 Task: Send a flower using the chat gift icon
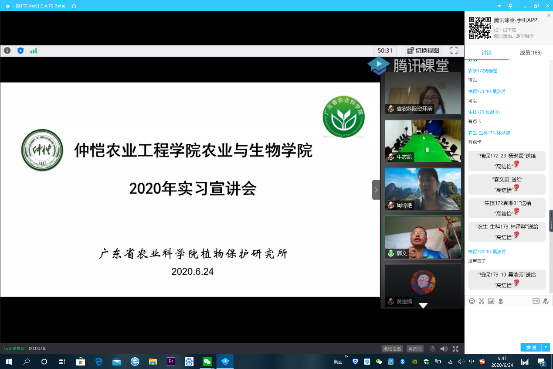(500, 301)
